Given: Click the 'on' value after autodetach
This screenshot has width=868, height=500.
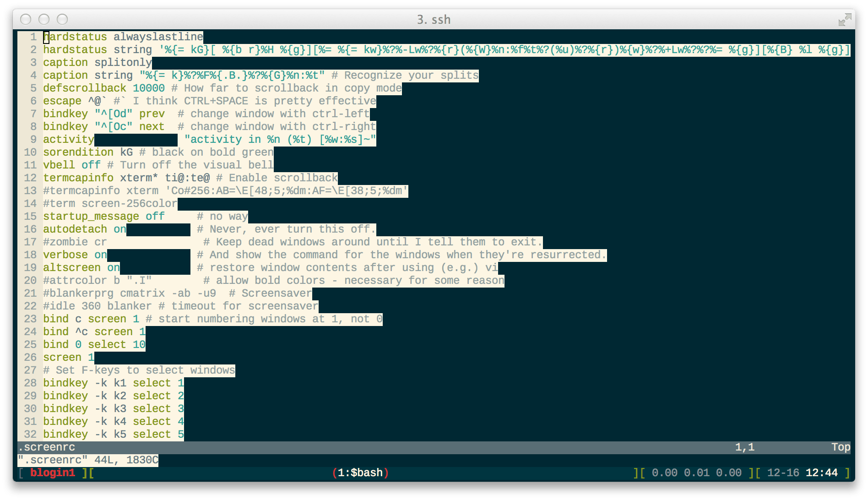Looking at the screenshot, I should point(120,229).
